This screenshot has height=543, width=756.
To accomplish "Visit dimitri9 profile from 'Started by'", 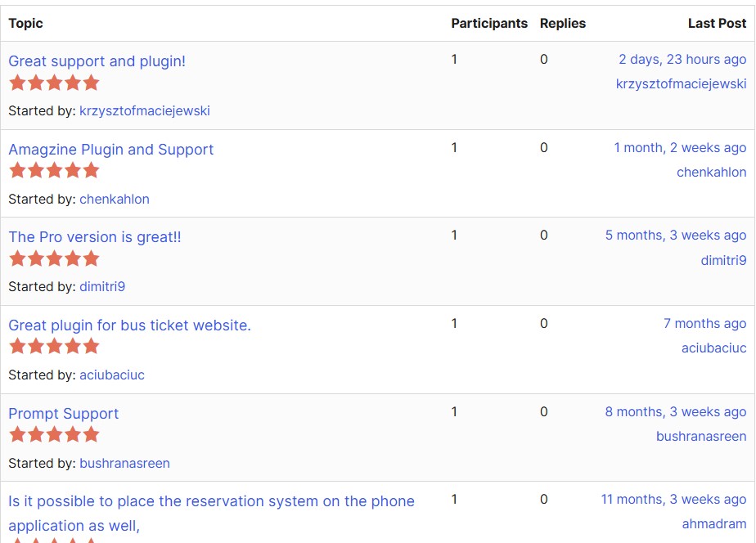I will click(x=102, y=287).
